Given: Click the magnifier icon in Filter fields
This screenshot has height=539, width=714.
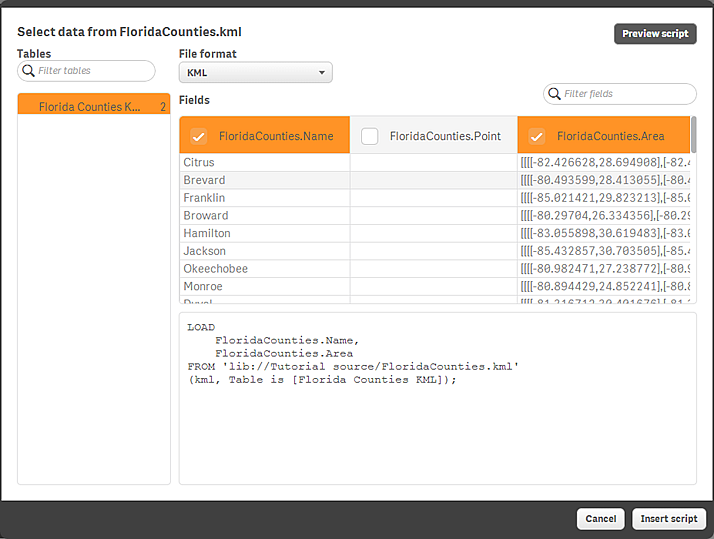Looking at the screenshot, I should point(554,94).
